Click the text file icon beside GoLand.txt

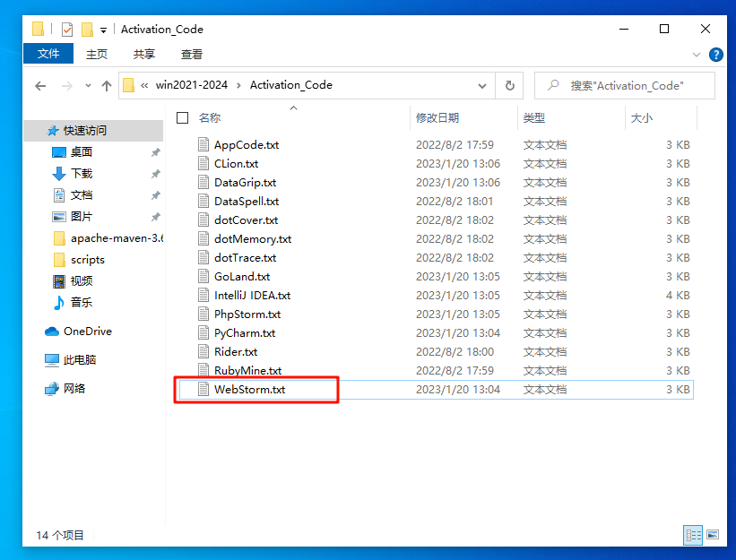203,276
